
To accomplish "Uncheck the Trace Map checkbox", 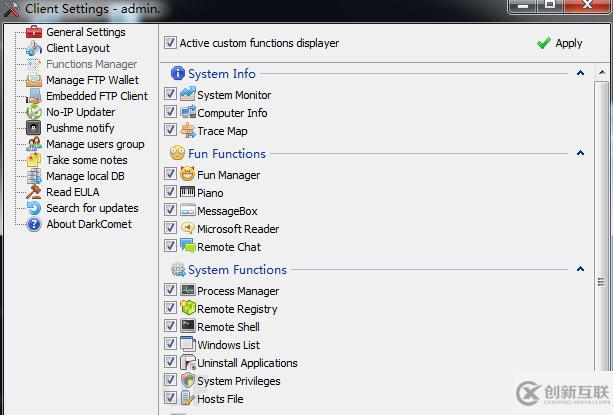I will click(x=170, y=130).
